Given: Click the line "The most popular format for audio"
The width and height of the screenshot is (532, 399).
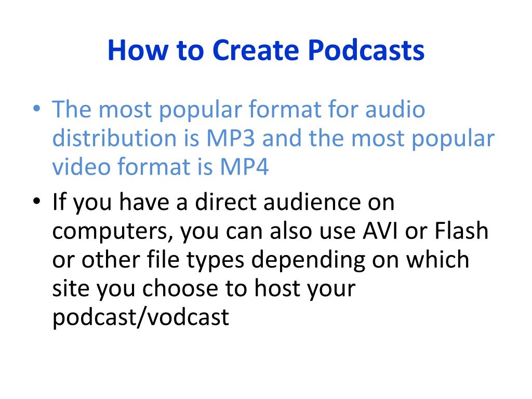Looking at the screenshot, I should (238, 111).
